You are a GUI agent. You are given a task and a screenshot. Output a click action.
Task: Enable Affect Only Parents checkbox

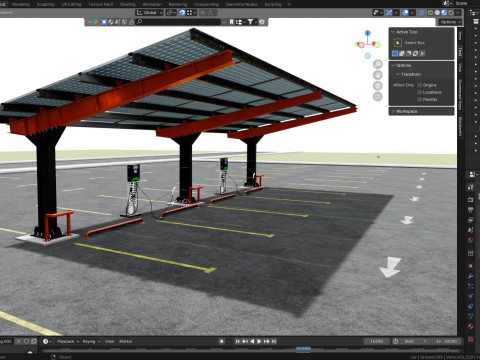tap(420, 100)
